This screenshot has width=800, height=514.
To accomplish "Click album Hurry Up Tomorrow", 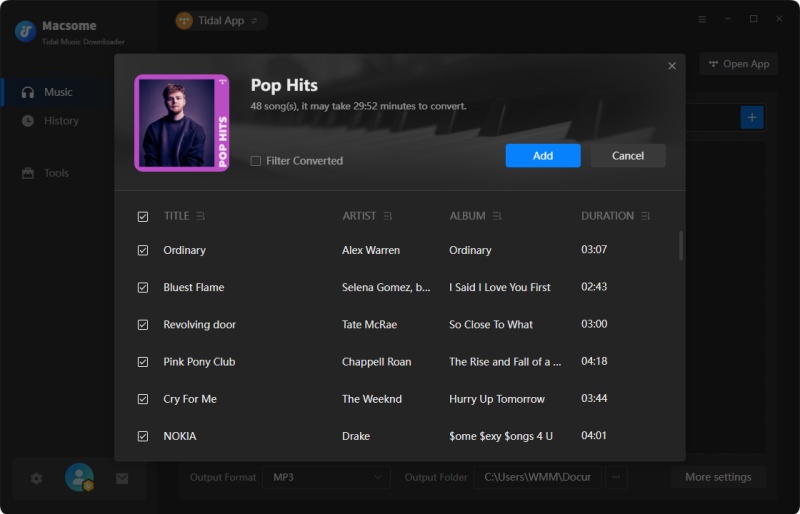I will point(497,399).
